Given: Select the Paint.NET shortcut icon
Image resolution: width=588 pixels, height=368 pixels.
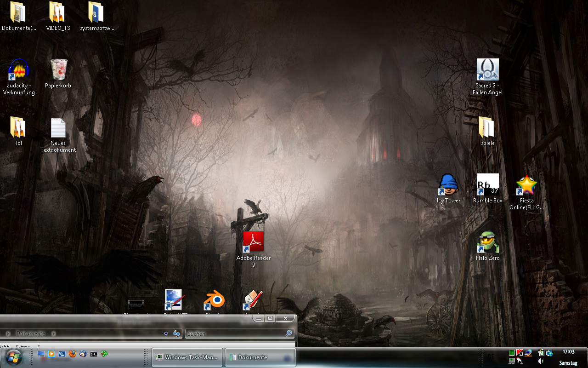Looking at the screenshot, I should (174, 300).
